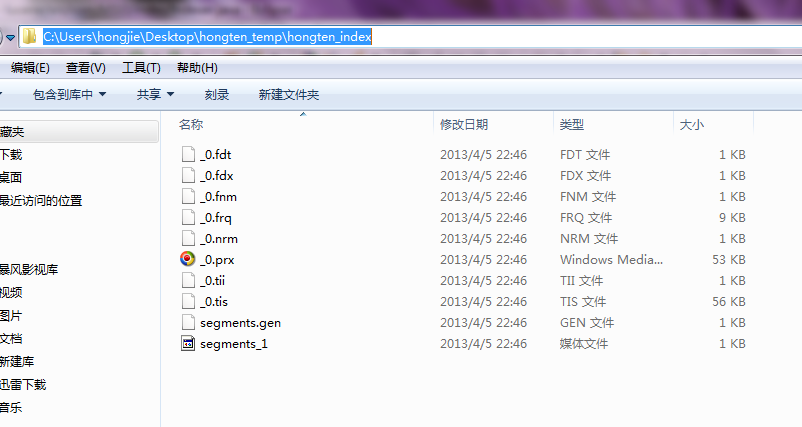
Task: Click the FDT 文件 type cell
Action: pos(585,154)
